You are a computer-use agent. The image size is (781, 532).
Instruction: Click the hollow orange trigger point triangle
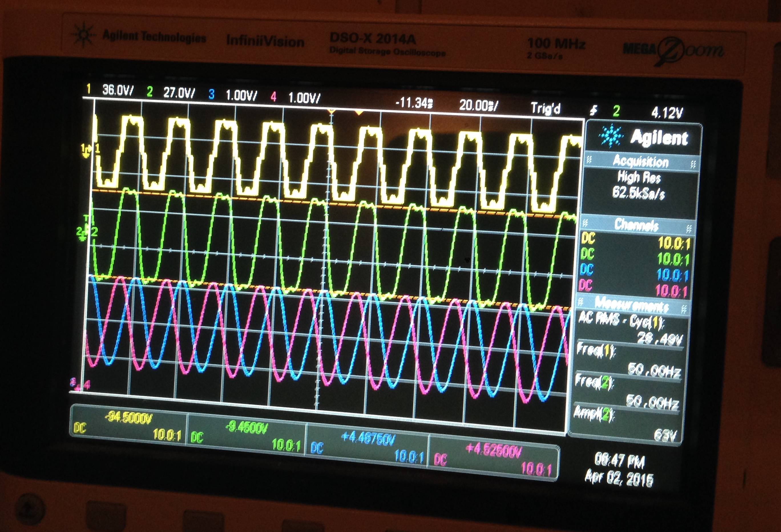[332, 111]
